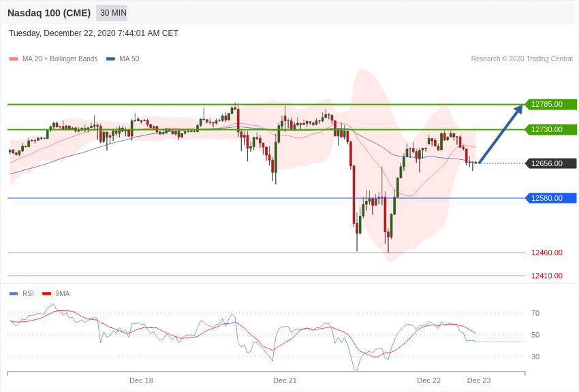Click the 12785.00 resistance price tag
The image size is (579, 392).
(550, 104)
